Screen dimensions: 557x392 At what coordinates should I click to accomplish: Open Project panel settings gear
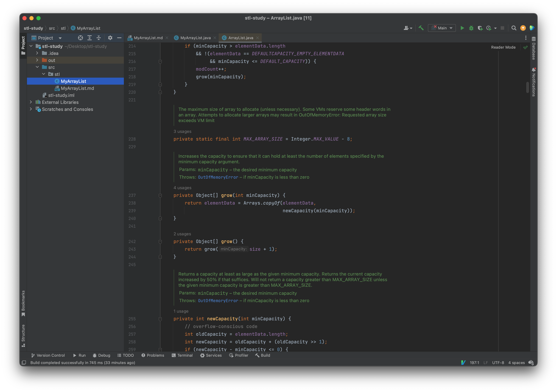pos(110,38)
